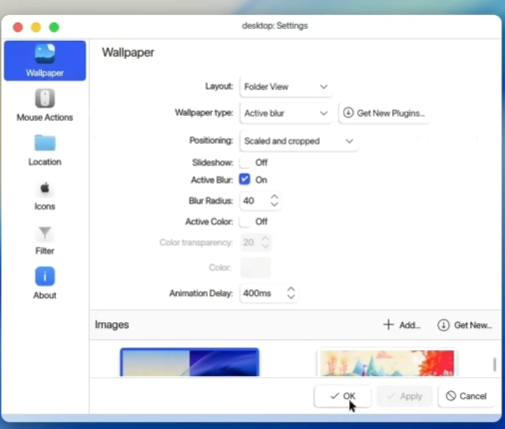Click the yellow minimize window button

(36, 27)
